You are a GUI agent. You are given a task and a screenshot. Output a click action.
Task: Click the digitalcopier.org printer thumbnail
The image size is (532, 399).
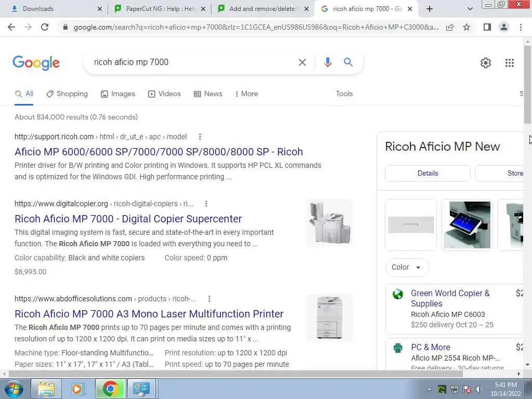[x=329, y=222]
